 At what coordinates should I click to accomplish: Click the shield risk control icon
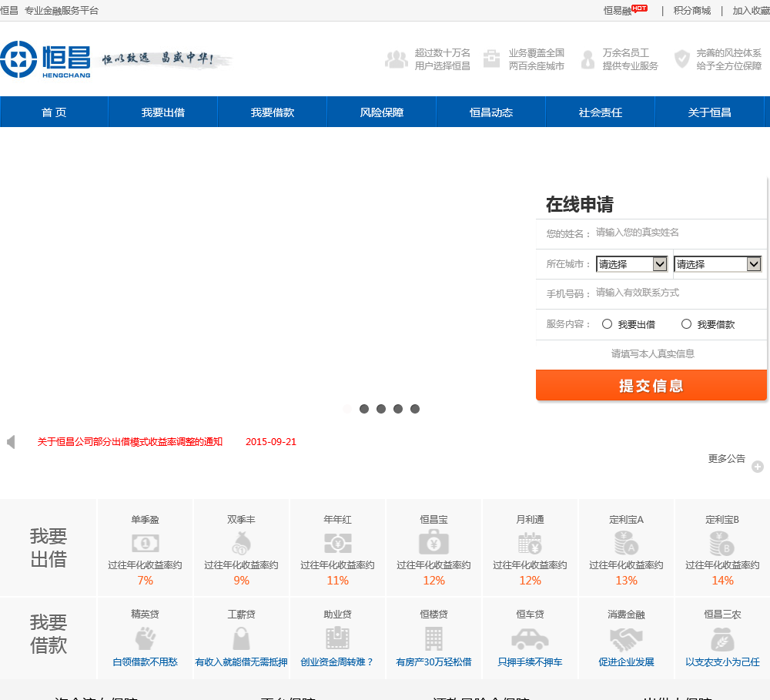681,59
